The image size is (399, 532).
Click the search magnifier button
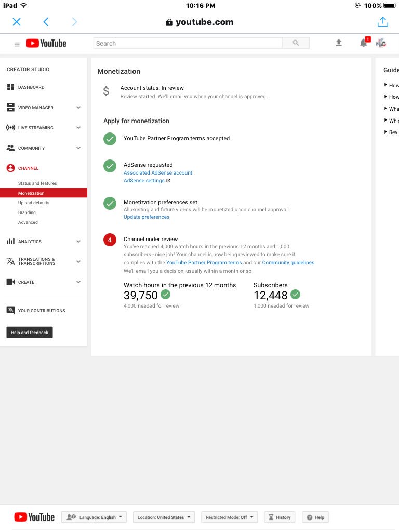(296, 43)
